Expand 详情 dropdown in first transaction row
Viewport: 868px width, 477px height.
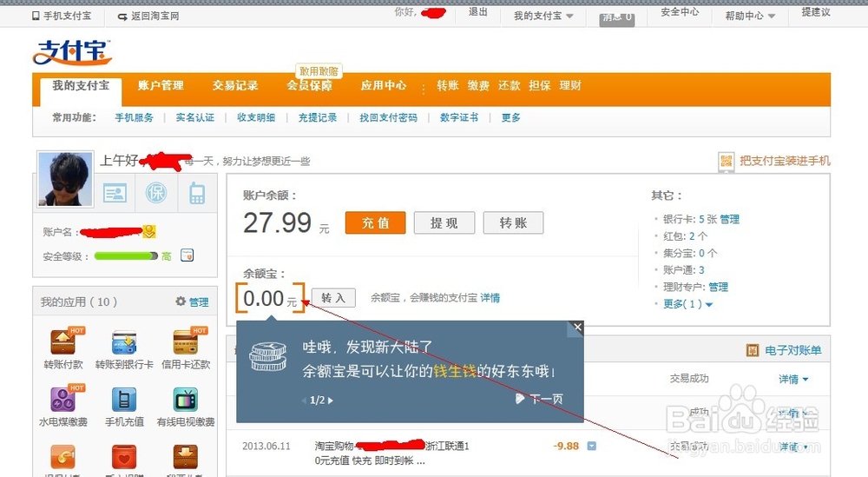pyautogui.click(x=793, y=379)
